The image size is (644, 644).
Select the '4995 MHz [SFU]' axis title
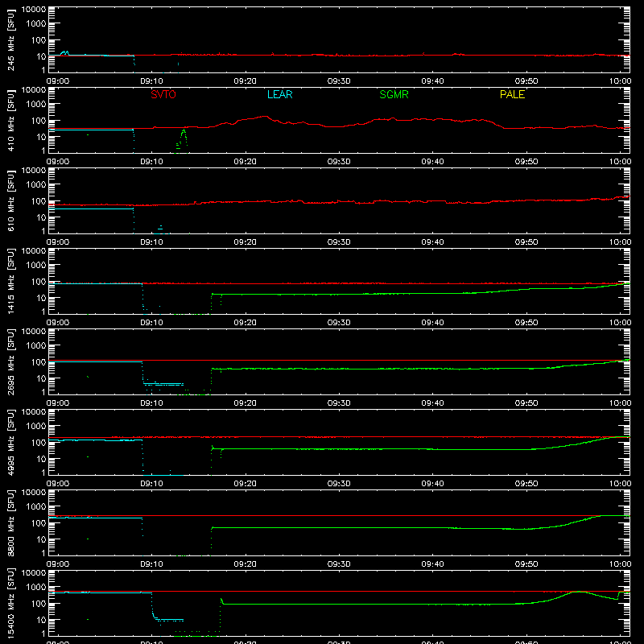pos(11,442)
